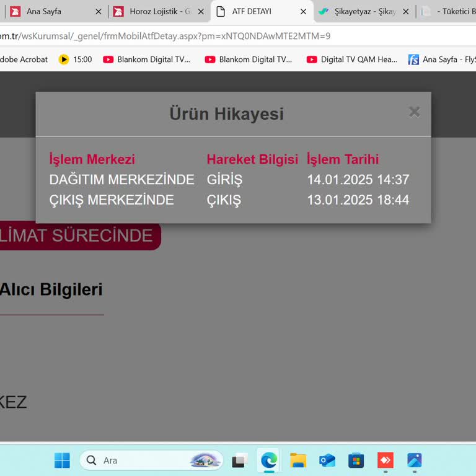Click the date 14.01.2025 14:37
Viewport: 476px width, 476px height.
pyautogui.click(x=358, y=179)
